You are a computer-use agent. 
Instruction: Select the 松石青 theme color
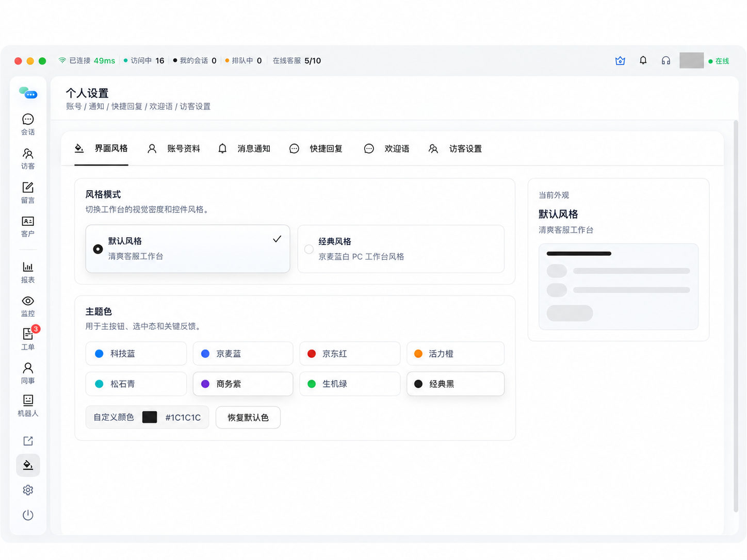(136, 384)
